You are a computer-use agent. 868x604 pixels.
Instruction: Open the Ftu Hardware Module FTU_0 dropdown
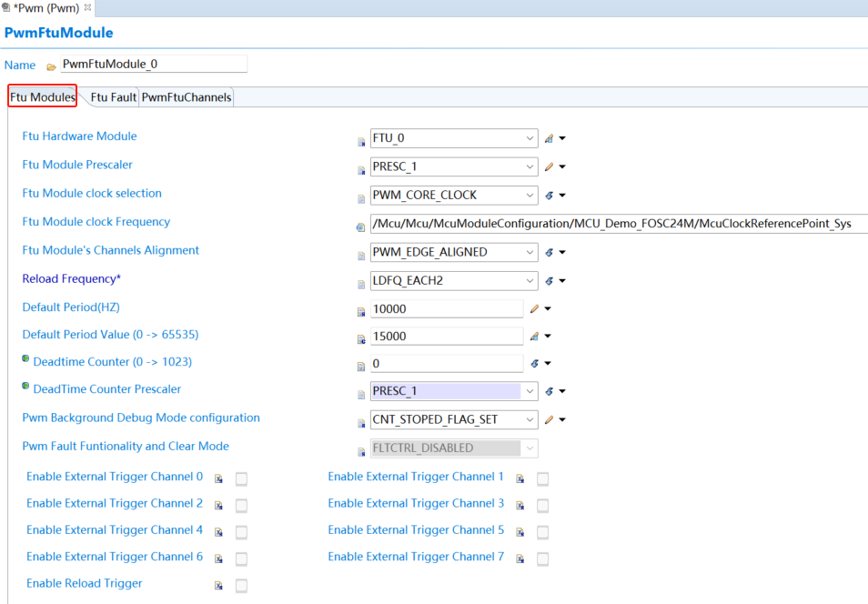530,139
